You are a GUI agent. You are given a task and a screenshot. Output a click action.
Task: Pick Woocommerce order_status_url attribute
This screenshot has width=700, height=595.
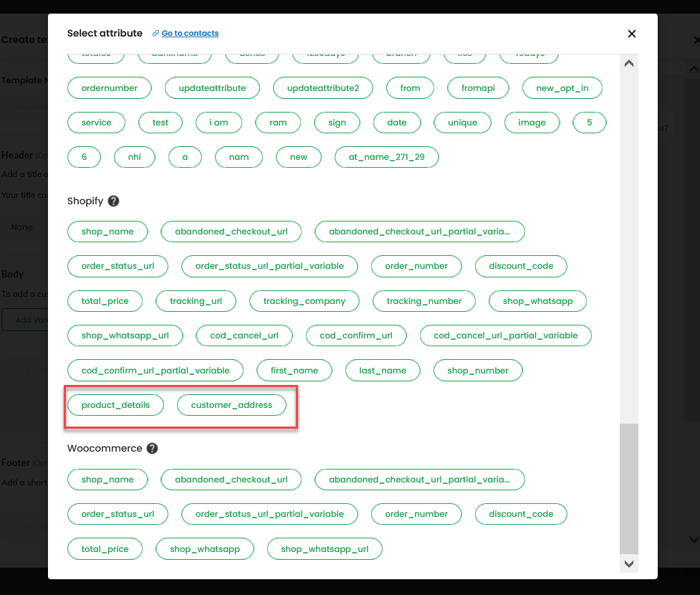click(x=118, y=514)
